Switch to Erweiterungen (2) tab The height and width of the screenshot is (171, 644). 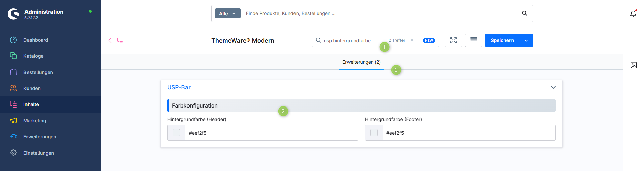[x=362, y=62]
